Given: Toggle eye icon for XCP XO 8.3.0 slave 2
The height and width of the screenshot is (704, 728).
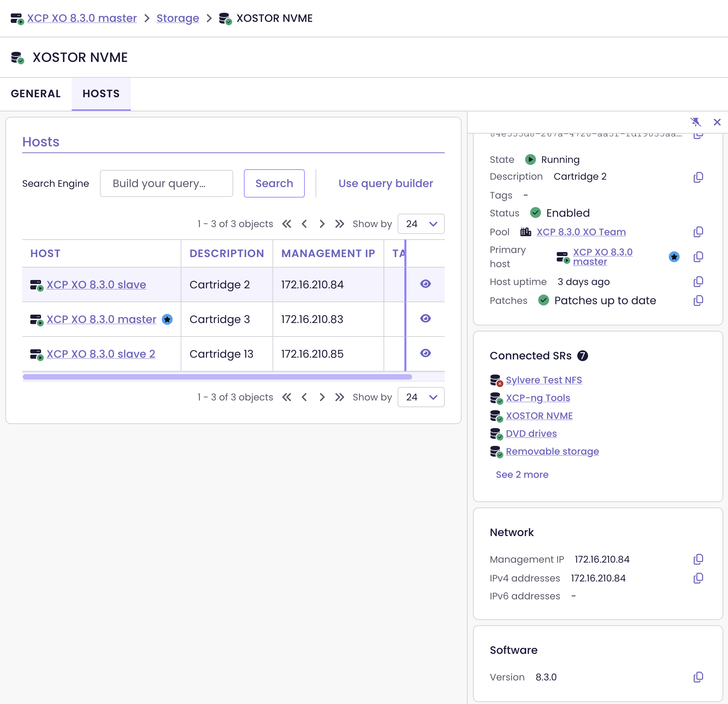Looking at the screenshot, I should click(425, 353).
